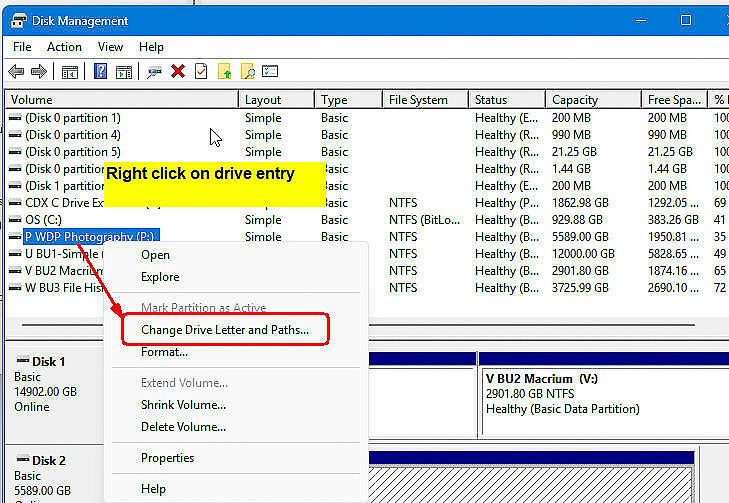Click the folder with magnifier toolbar icon
Viewport: 729px width, 503px height.
(x=247, y=71)
